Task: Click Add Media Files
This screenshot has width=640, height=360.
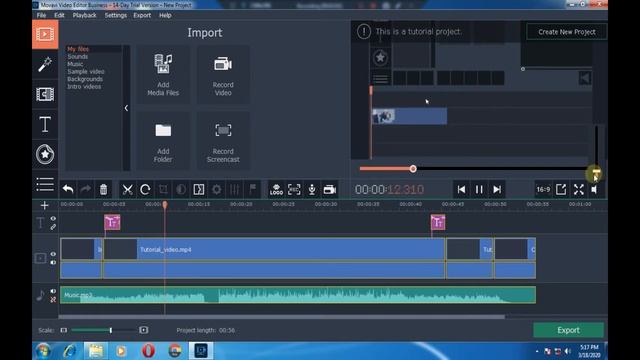Action: [163, 74]
